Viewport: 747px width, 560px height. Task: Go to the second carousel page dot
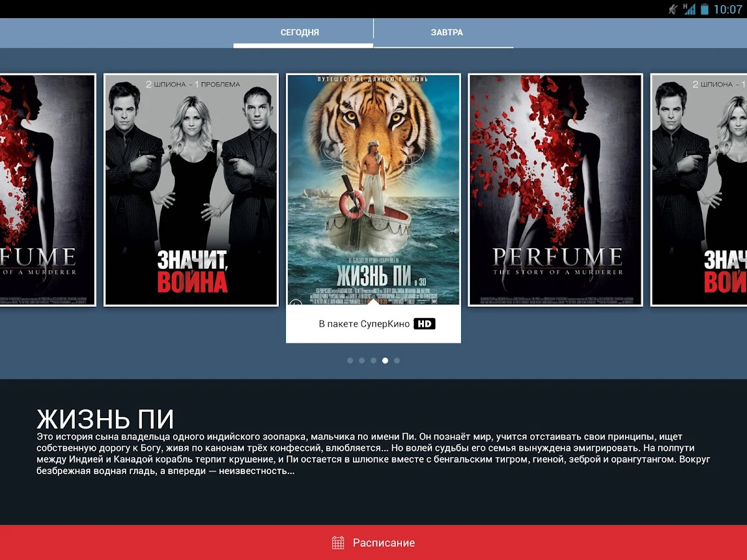pos(362,360)
